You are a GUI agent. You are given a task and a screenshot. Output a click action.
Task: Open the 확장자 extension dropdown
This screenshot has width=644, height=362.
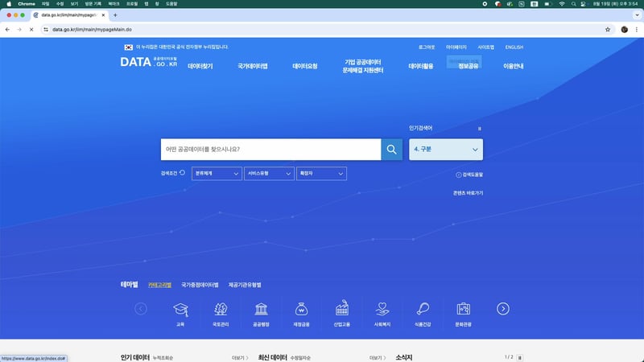point(321,174)
